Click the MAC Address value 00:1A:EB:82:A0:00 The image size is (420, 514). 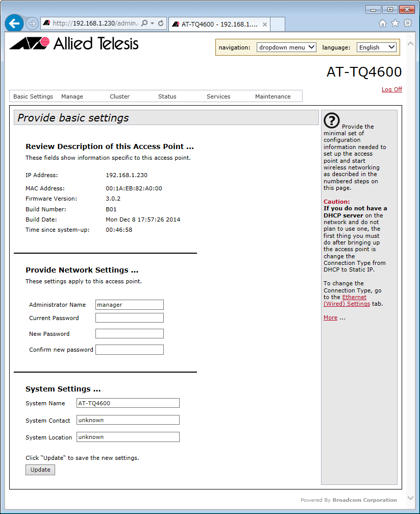pos(134,188)
